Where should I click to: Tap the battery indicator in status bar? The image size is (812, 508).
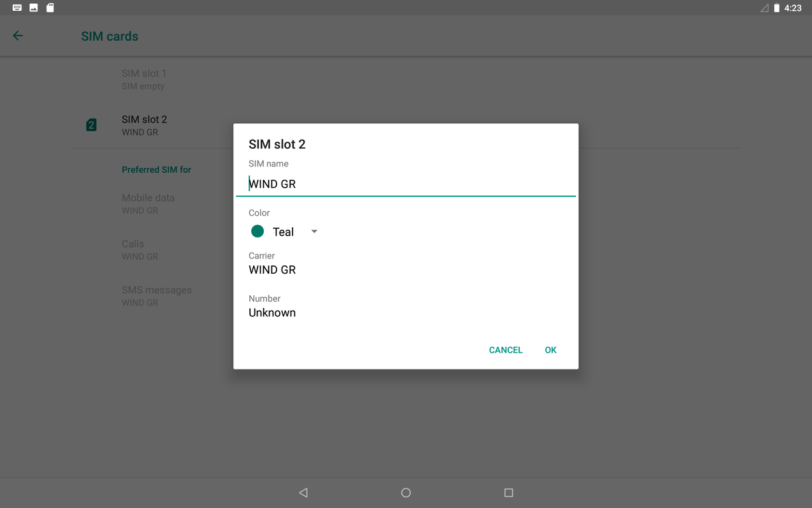tap(776, 8)
